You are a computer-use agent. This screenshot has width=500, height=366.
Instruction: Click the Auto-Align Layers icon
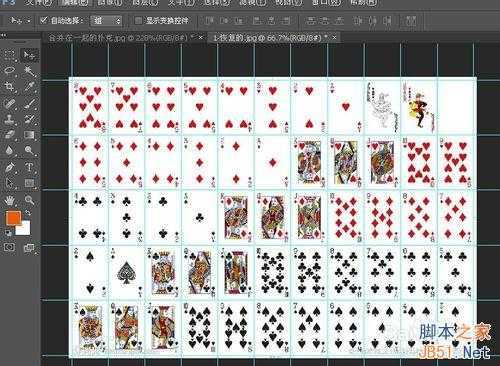tap(411, 21)
